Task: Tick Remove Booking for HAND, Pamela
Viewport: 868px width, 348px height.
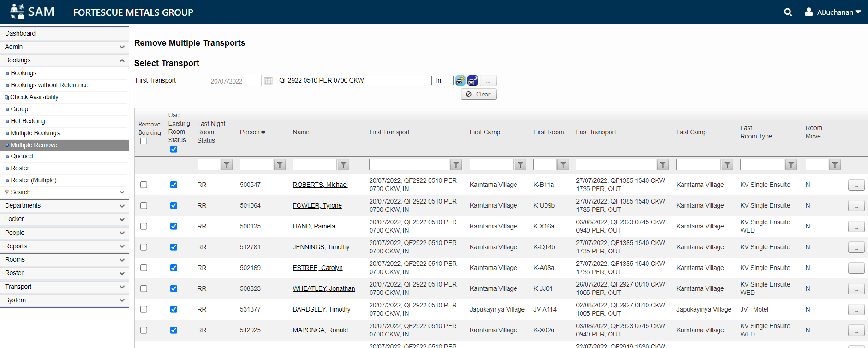Action: click(x=144, y=226)
